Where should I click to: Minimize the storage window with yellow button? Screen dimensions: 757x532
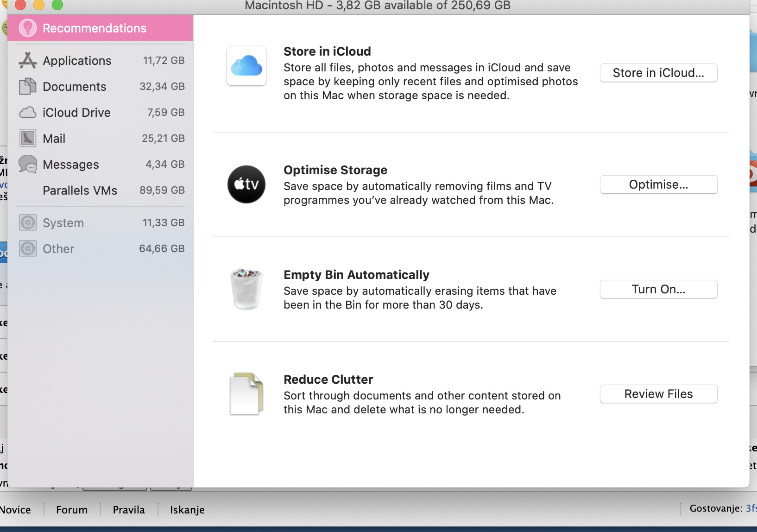(x=39, y=4)
